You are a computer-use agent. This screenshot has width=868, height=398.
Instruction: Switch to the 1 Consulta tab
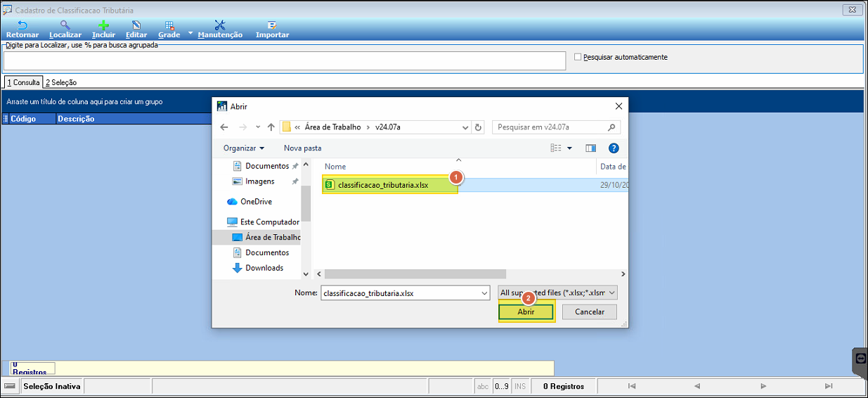(x=23, y=82)
